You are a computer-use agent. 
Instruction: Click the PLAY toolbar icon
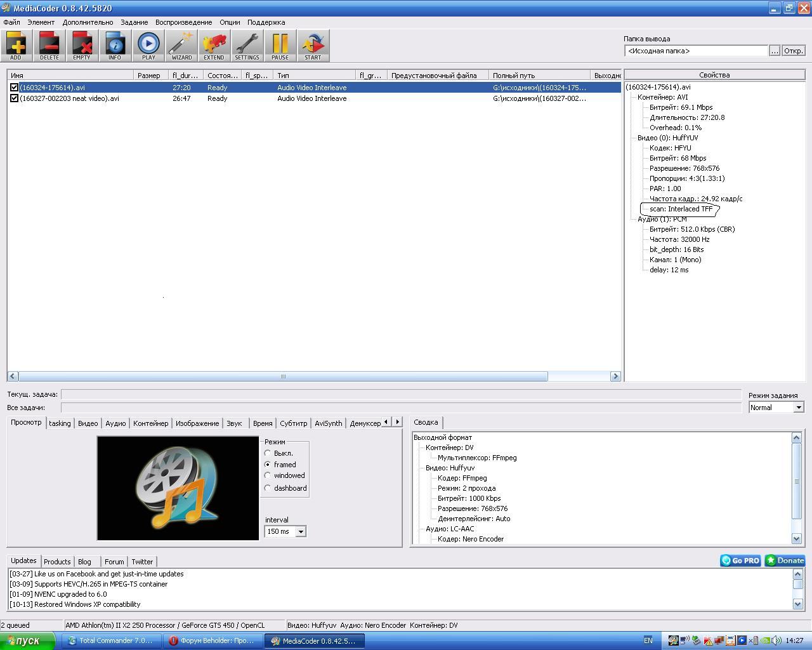(148, 46)
